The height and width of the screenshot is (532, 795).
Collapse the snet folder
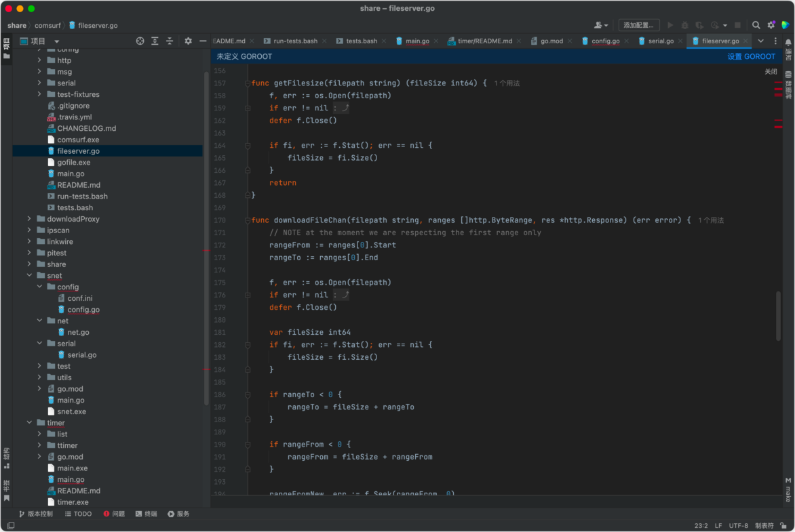click(29, 276)
